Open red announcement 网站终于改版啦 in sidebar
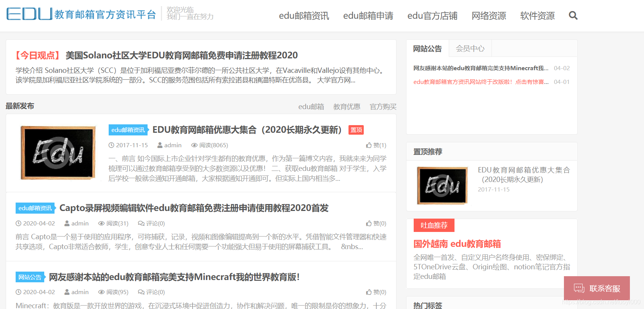644x309 pixels. click(x=480, y=82)
